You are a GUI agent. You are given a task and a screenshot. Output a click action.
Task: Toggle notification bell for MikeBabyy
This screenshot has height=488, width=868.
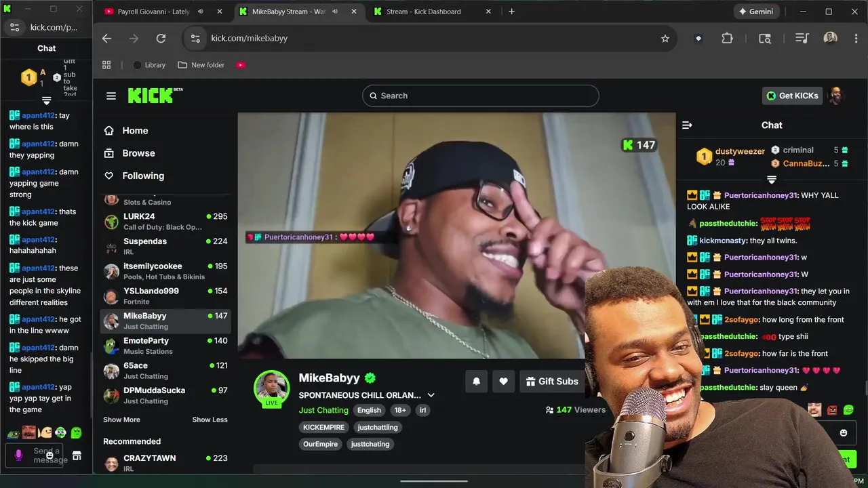(476, 382)
